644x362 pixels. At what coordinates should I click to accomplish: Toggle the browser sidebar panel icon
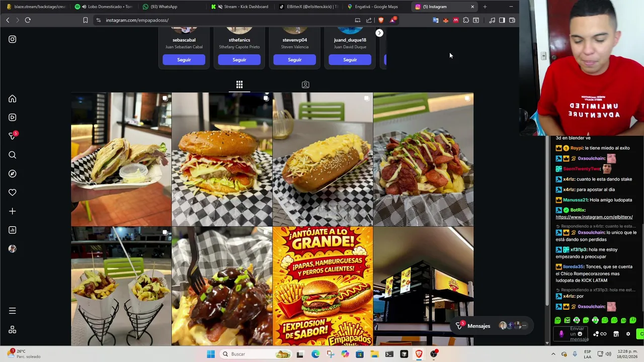502,20
